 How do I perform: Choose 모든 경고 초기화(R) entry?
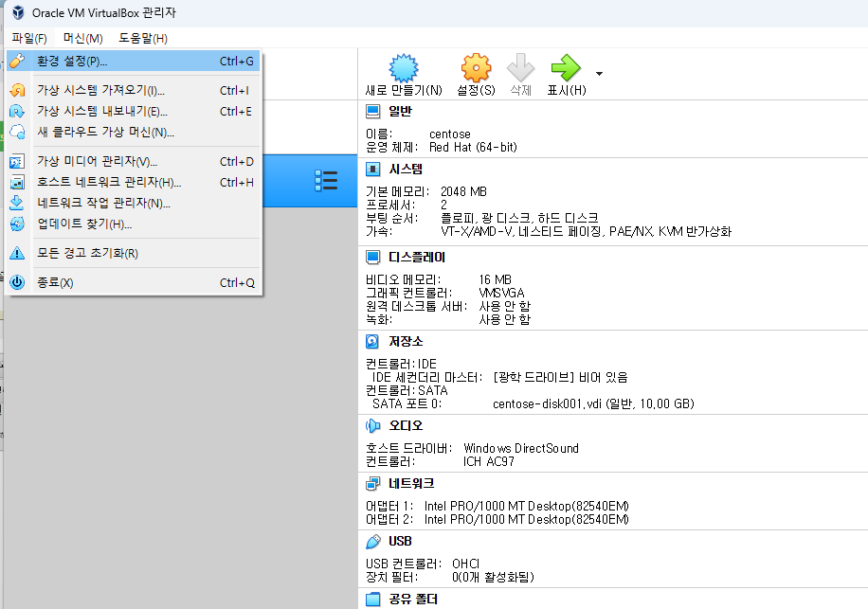(x=134, y=253)
